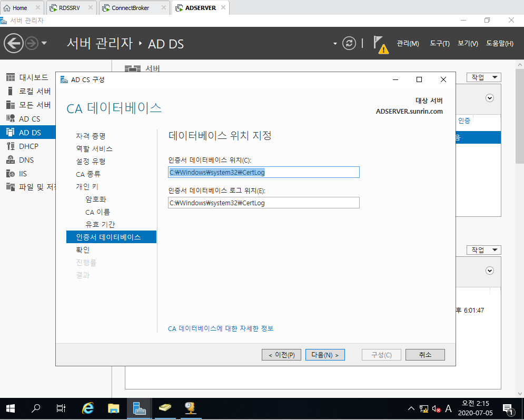
Task: Select the 인증서 데이터베이스 wizard step
Action: click(111, 237)
